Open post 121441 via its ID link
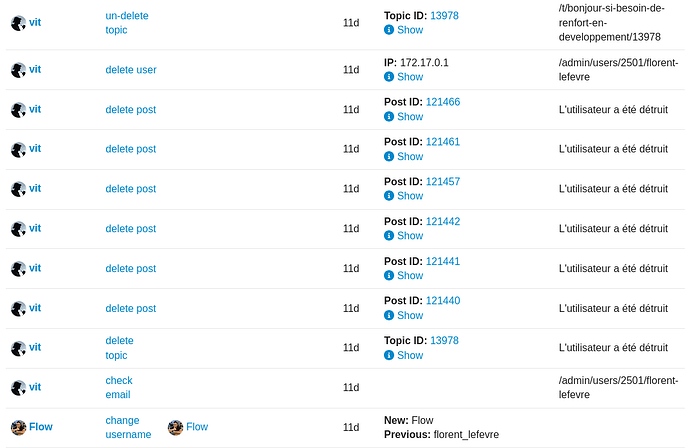Image resolution: width=690 pixels, height=448 pixels. point(443,261)
